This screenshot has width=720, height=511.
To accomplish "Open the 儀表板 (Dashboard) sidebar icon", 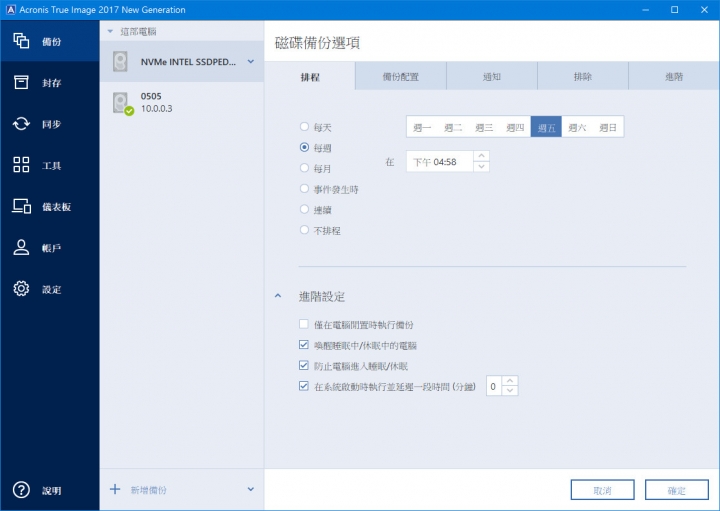I will click(21, 206).
